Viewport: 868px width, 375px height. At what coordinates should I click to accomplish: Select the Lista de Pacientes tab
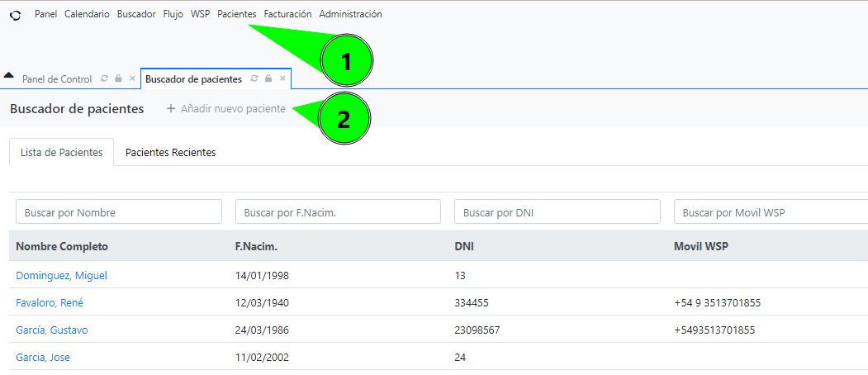pos(61,152)
